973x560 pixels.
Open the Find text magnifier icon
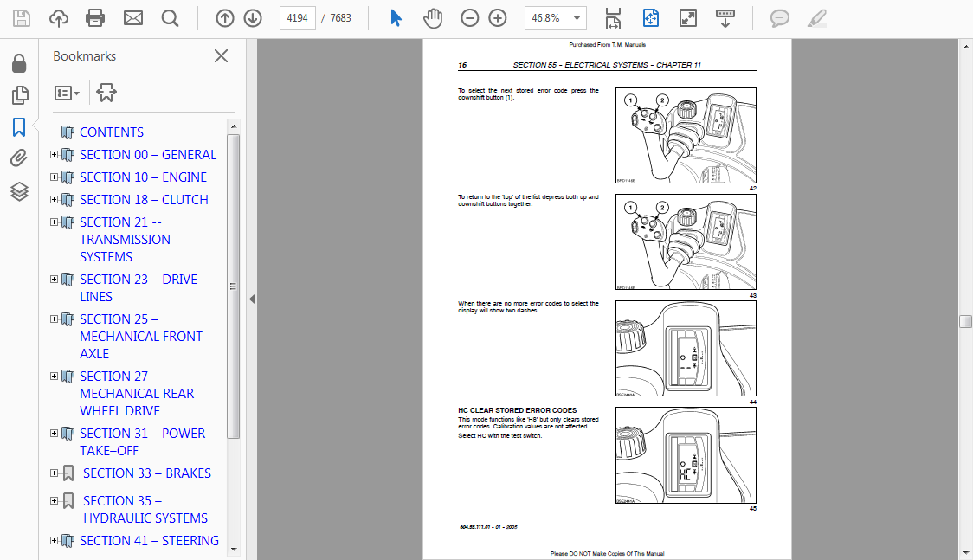(170, 18)
